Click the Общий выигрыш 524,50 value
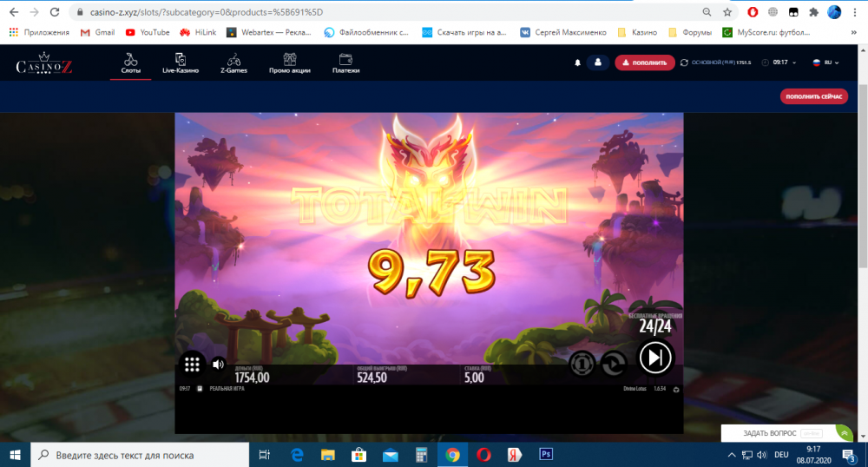Image resolution: width=868 pixels, height=467 pixels. [372, 378]
